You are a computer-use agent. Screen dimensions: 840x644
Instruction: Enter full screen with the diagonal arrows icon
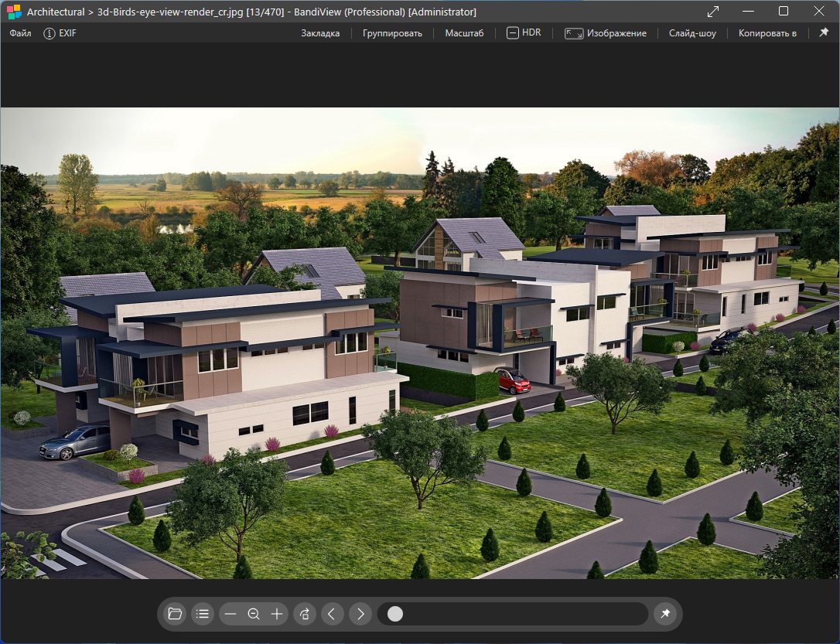click(713, 12)
